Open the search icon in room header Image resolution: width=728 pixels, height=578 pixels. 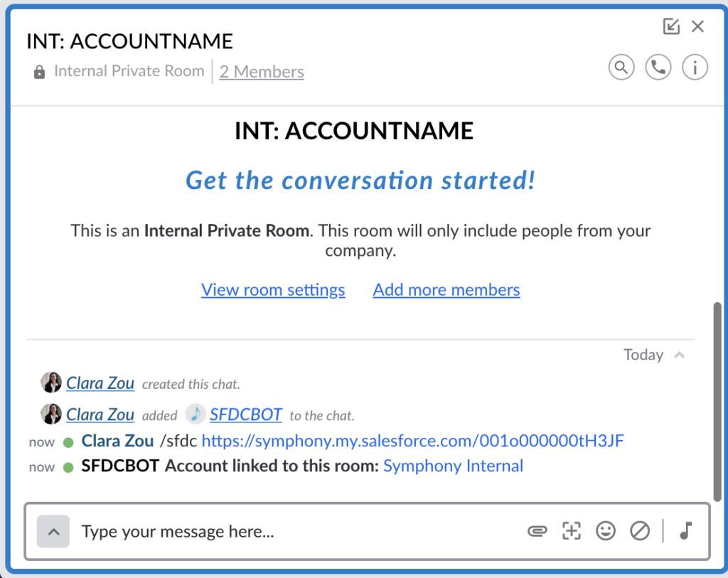[621, 68]
